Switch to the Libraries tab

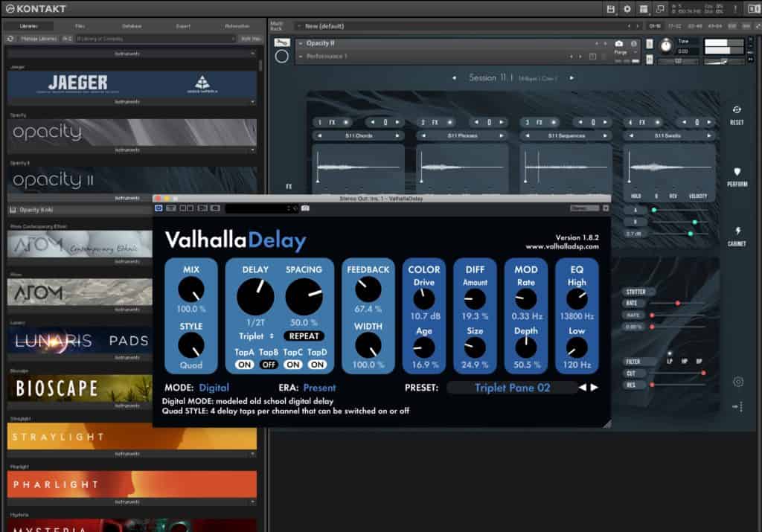29,26
